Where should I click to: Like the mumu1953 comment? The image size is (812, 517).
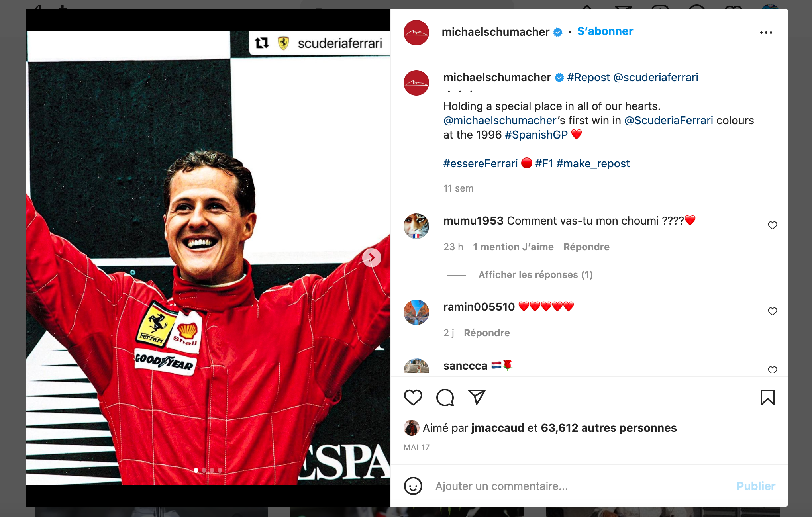tap(772, 225)
